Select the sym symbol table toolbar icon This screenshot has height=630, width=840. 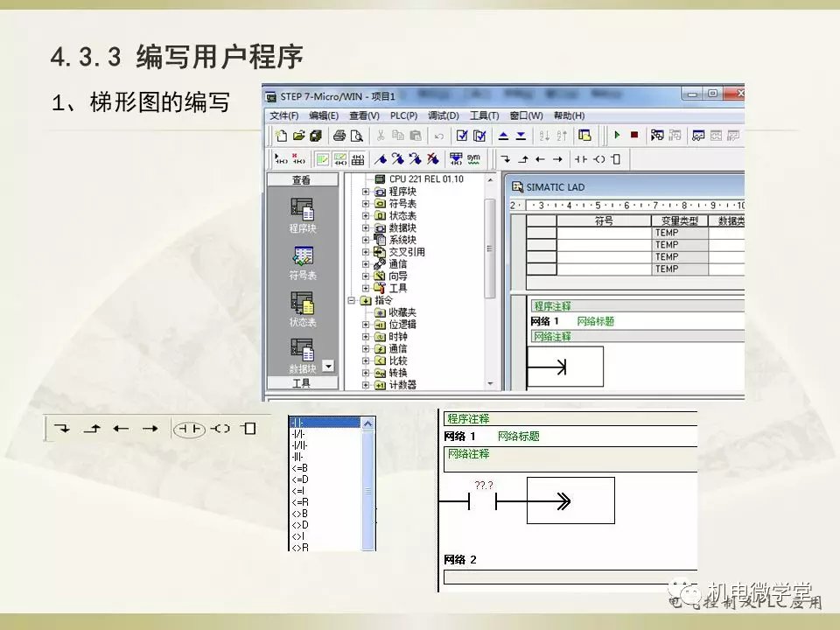point(473,159)
